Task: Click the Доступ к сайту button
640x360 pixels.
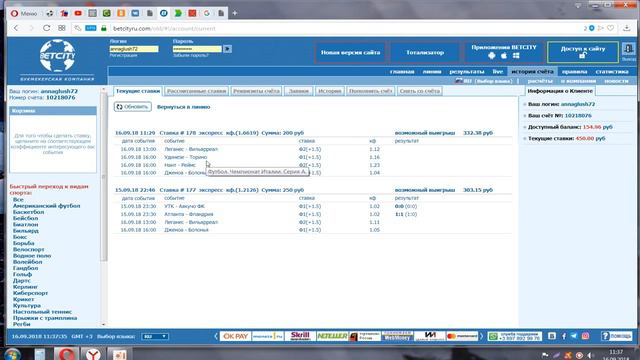Action: tap(583, 52)
